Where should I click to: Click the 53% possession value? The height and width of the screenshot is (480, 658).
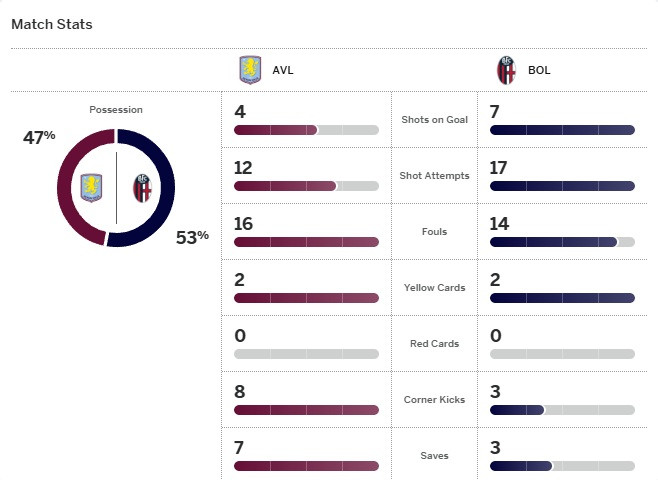[x=192, y=237]
